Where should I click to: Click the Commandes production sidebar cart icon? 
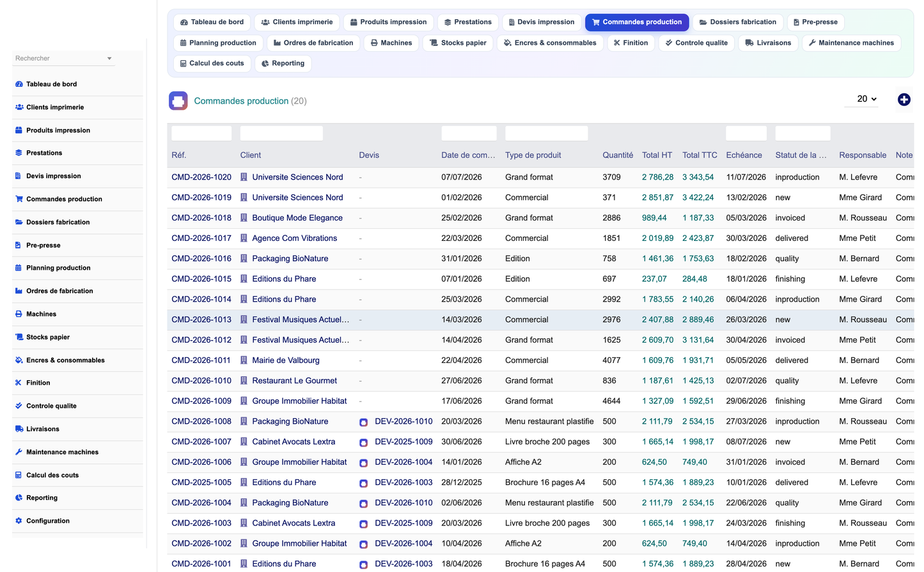point(19,199)
